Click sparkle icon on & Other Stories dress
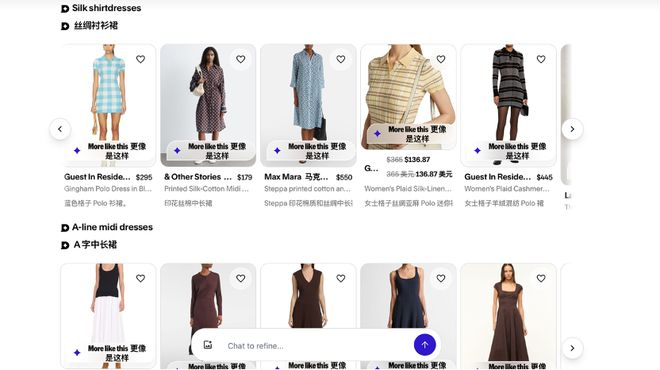The width and height of the screenshot is (660, 370). [177, 151]
